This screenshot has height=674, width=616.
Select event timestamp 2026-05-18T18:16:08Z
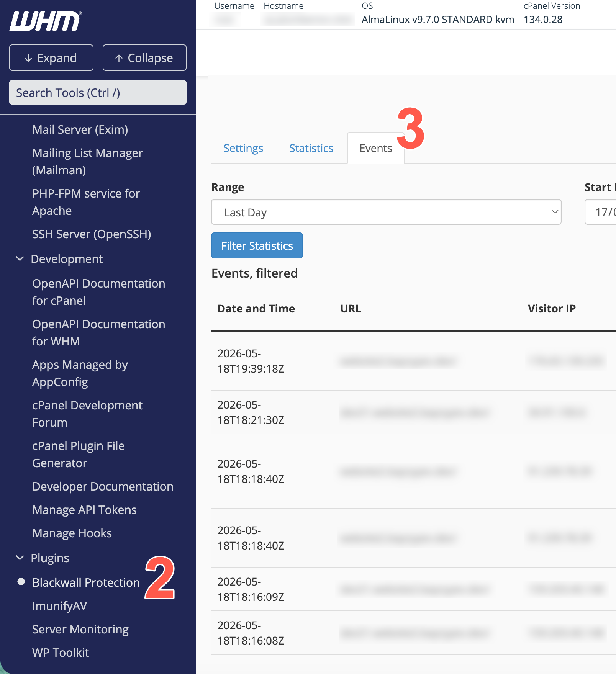[x=251, y=633]
